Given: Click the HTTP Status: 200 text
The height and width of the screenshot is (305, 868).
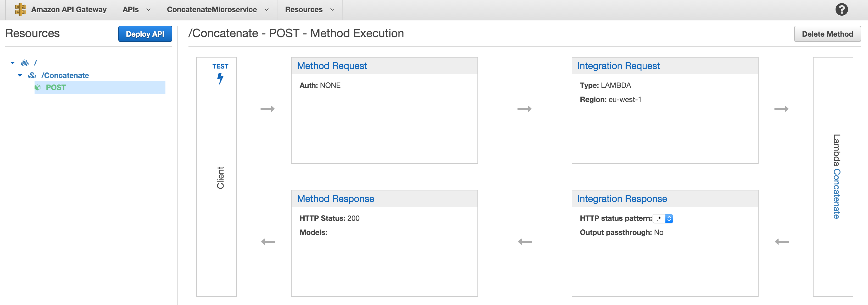Looking at the screenshot, I should pyautogui.click(x=329, y=218).
